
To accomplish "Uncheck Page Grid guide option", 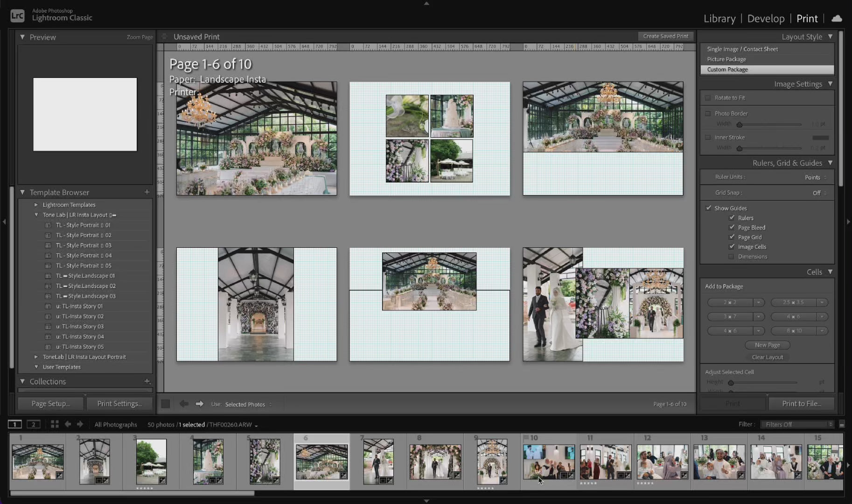I will [x=732, y=237].
